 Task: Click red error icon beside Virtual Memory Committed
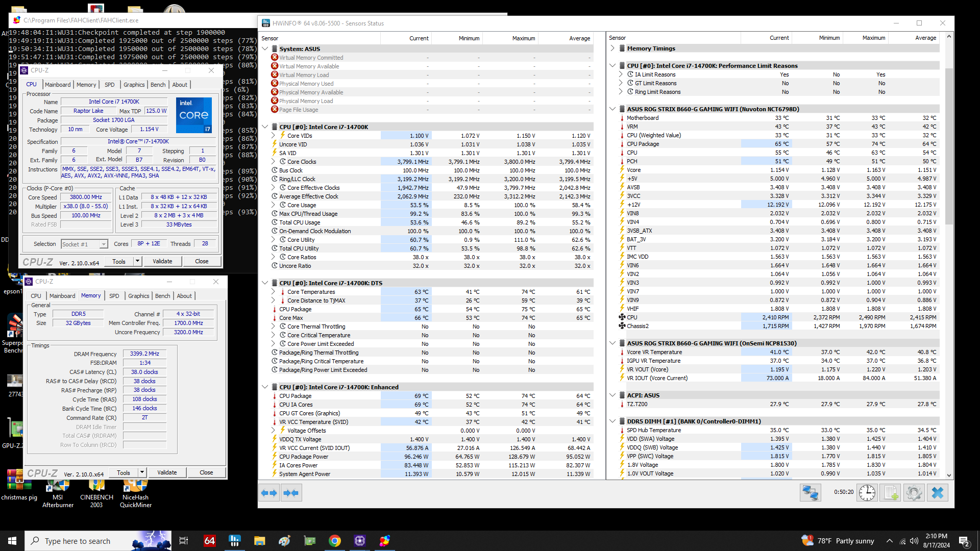click(x=275, y=58)
